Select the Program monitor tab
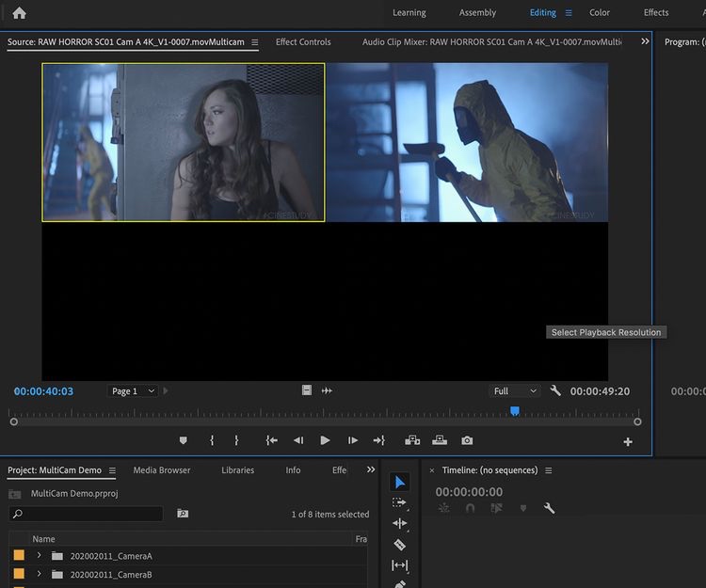Image resolution: width=706 pixels, height=588 pixels. coord(684,41)
